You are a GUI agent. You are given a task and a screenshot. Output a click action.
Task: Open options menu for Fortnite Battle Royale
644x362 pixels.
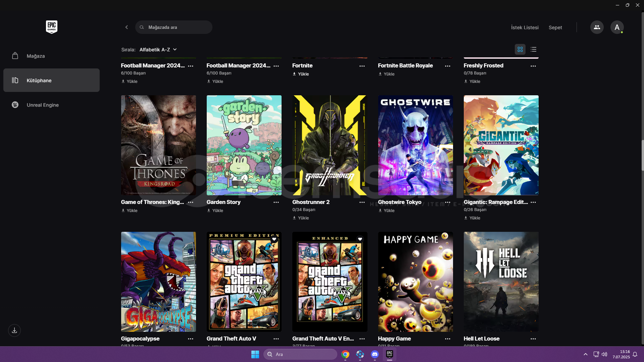pos(448,66)
